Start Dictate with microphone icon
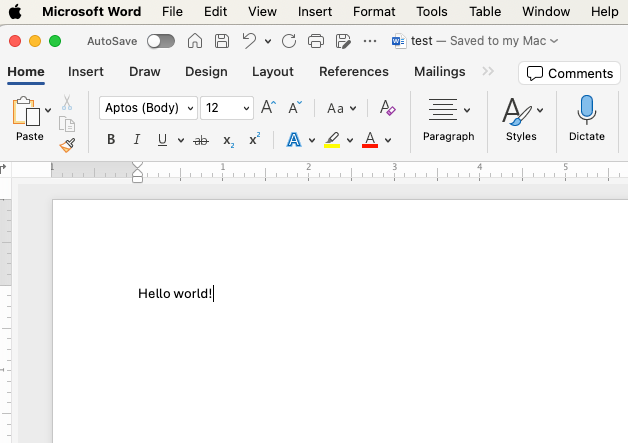Image resolution: width=628 pixels, height=443 pixels. click(x=586, y=116)
